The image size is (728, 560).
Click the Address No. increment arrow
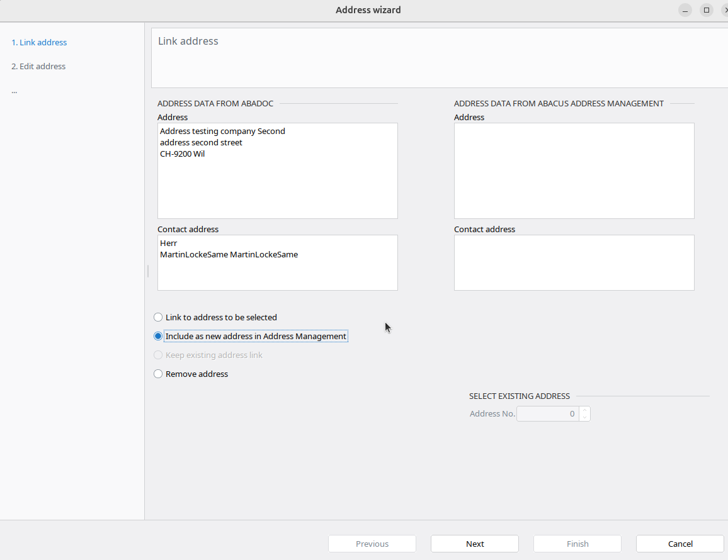pos(585,410)
